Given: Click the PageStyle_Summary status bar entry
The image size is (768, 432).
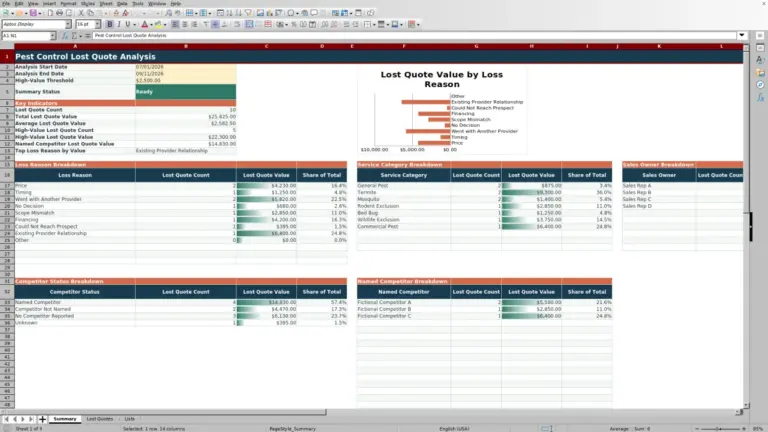Looking at the screenshot, I should [x=292, y=429].
